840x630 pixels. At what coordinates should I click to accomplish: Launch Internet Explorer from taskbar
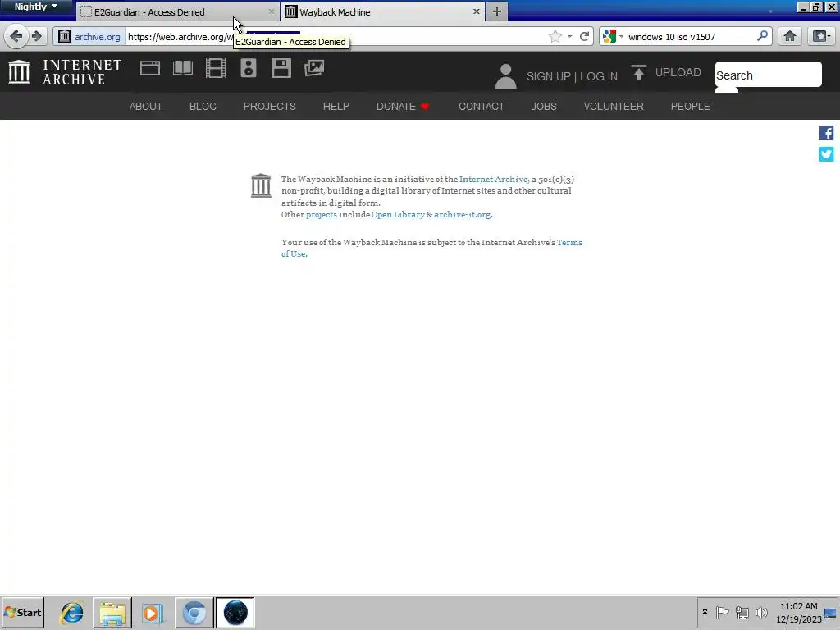point(71,612)
